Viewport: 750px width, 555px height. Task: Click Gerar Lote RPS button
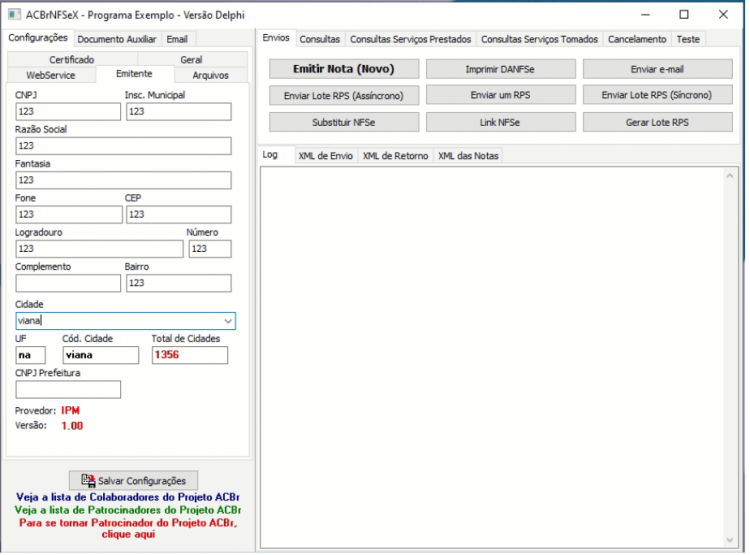coord(657,122)
